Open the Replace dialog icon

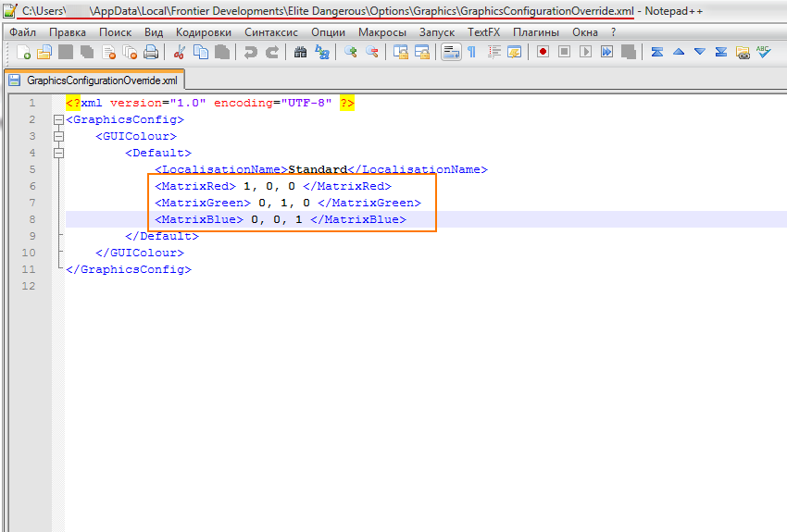point(321,52)
